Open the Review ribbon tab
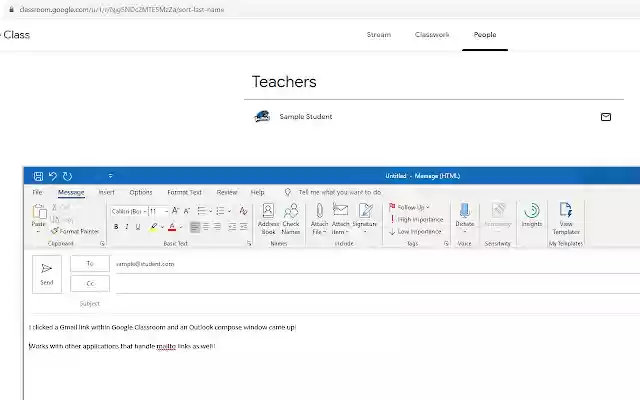This screenshot has width=640, height=400. click(227, 192)
